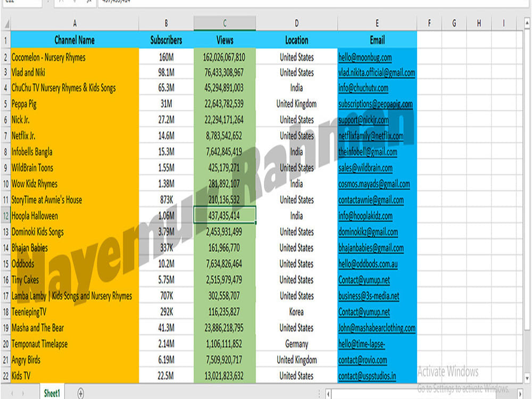Click vertical scrollbar down arrow
The image size is (532, 399).
[x=527, y=378]
